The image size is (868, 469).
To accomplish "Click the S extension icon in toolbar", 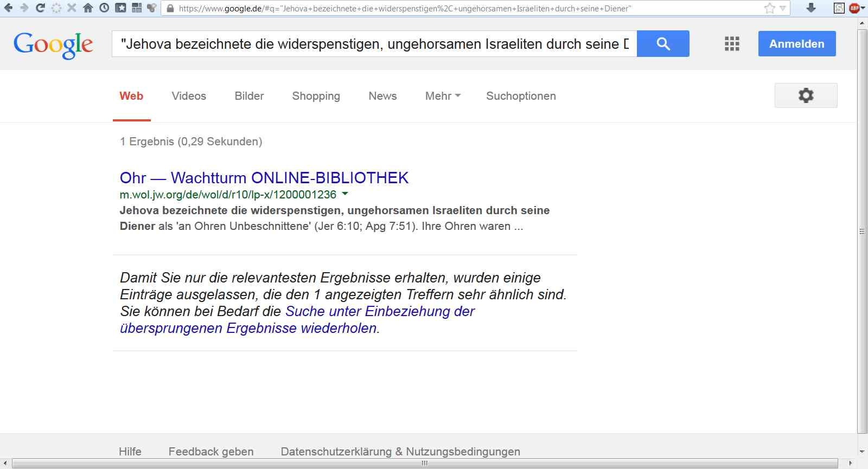I will [x=839, y=8].
